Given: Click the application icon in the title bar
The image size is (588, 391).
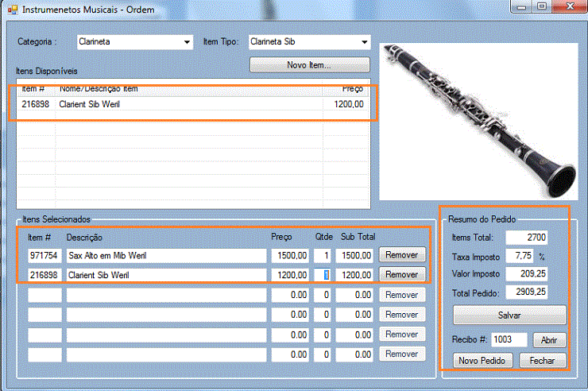Looking at the screenshot, I should coord(14,10).
